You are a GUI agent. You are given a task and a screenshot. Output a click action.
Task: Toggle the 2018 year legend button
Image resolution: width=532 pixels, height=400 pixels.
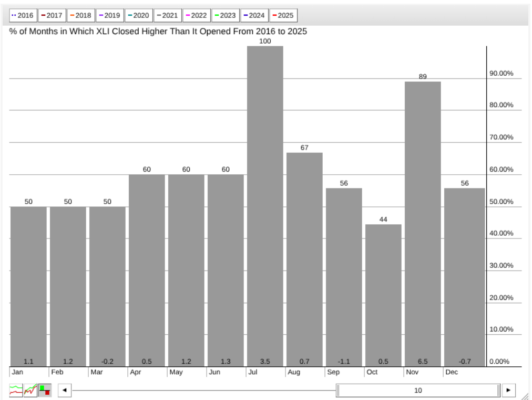(81, 15)
